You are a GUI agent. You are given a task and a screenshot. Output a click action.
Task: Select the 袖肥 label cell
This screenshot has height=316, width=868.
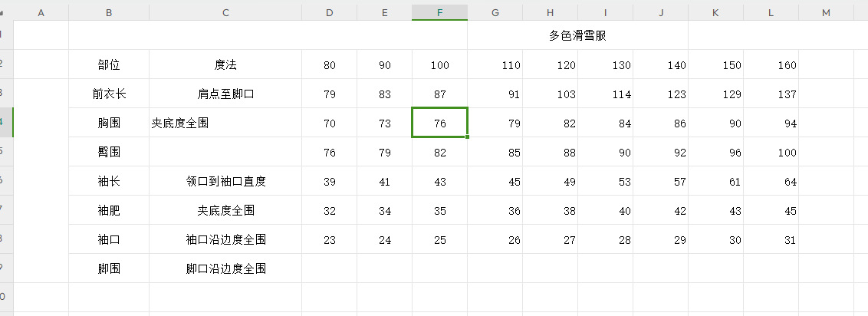pyautogui.click(x=109, y=211)
